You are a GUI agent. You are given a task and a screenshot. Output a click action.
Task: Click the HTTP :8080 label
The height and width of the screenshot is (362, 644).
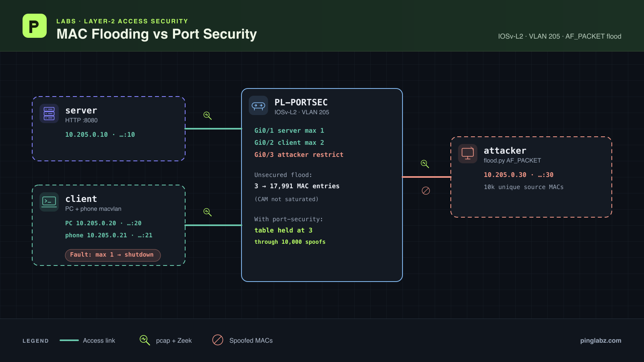[81, 120]
